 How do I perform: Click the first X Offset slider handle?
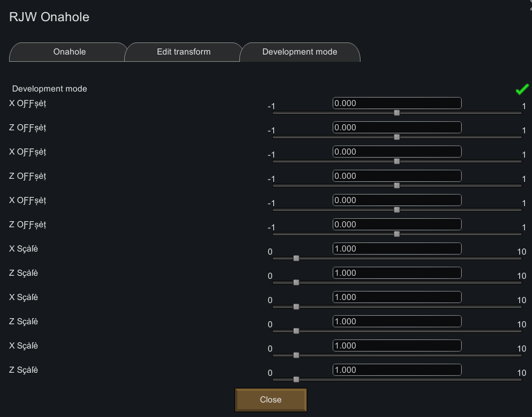397,112
